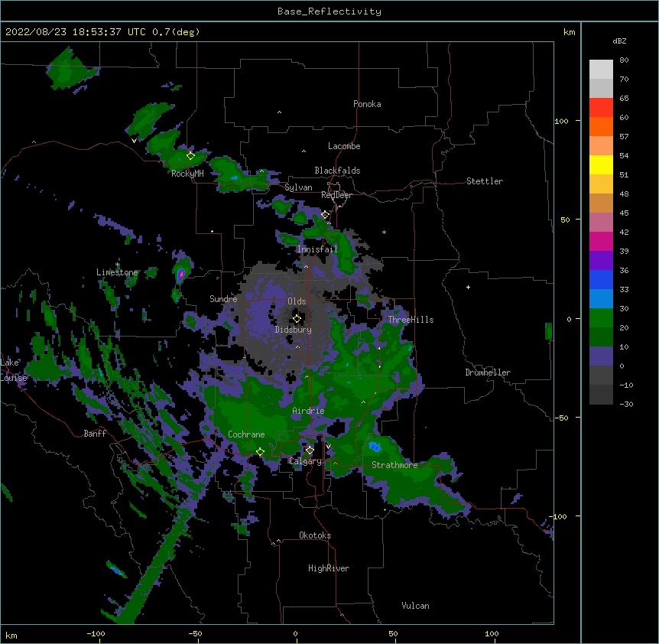Pick the magenta legend swatch between 42 and 39
The image size is (659, 644).
[x=601, y=242]
